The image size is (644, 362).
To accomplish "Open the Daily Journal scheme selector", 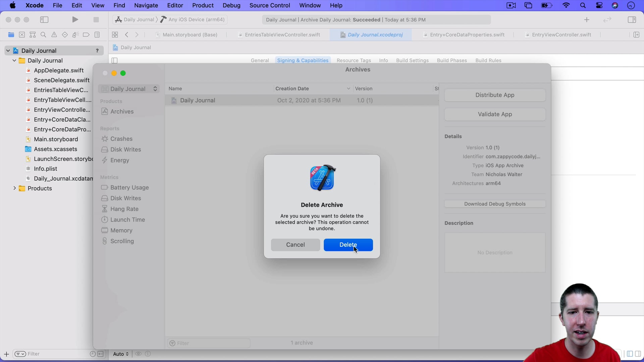I will 135,19.
